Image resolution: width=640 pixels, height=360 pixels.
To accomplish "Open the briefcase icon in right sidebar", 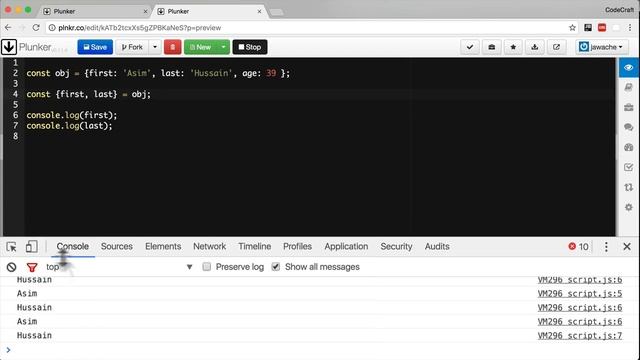I will (629, 107).
